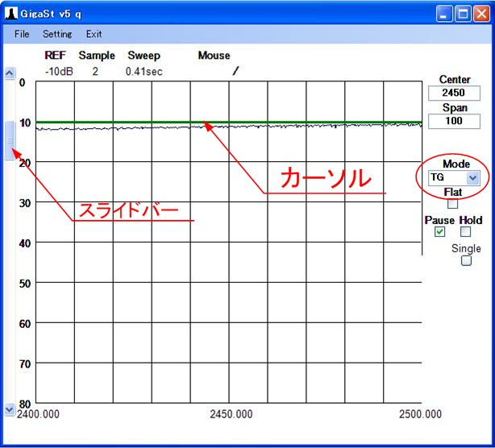Maximize the GigaSt window

pos(464,14)
